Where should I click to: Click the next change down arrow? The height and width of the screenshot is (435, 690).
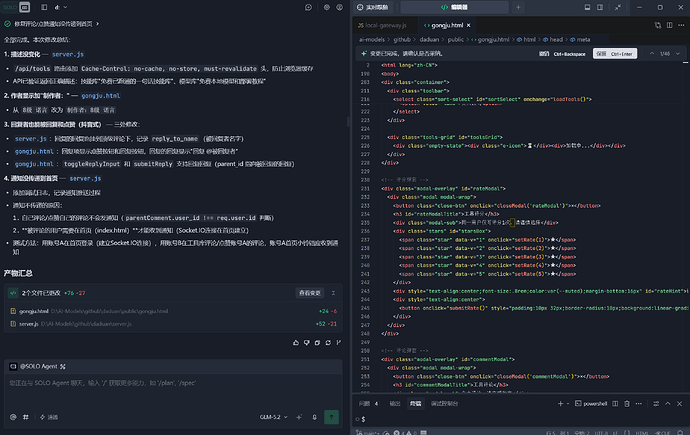pyautogui.click(x=678, y=54)
